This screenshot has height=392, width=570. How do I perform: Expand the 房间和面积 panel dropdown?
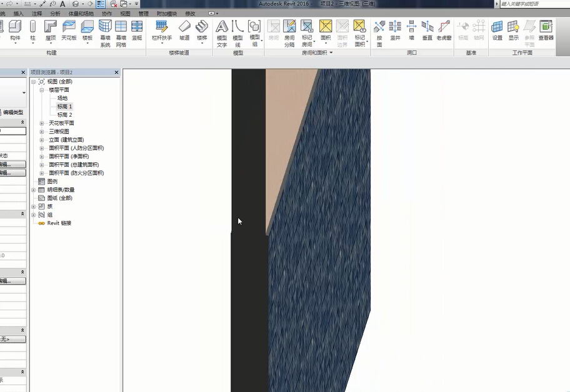tap(331, 53)
